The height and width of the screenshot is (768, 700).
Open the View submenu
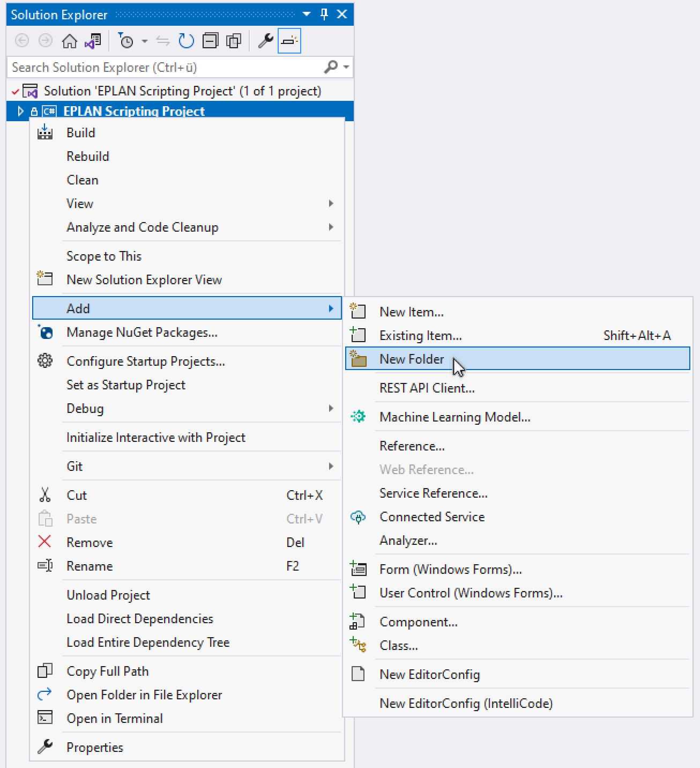[187, 203]
